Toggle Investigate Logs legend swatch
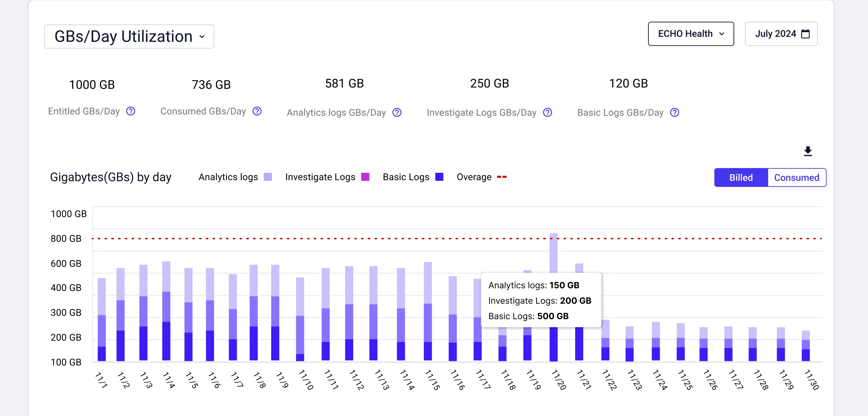Screen dimensions: 868x416 (365, 177)
